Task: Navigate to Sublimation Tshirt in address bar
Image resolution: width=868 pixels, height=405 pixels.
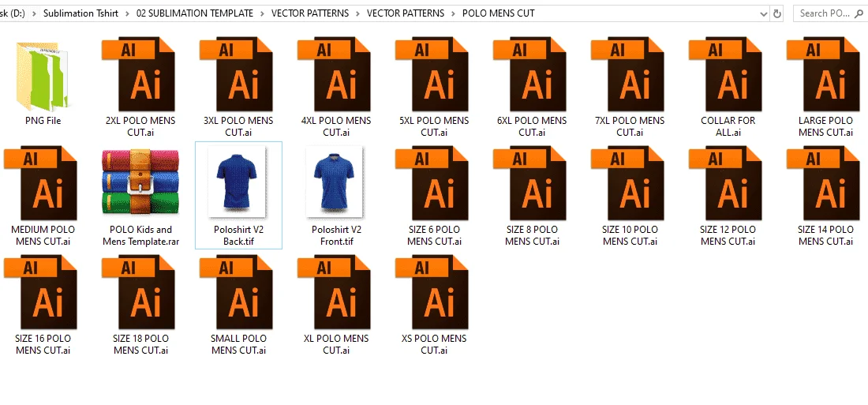Action: (x=80, y=13)
